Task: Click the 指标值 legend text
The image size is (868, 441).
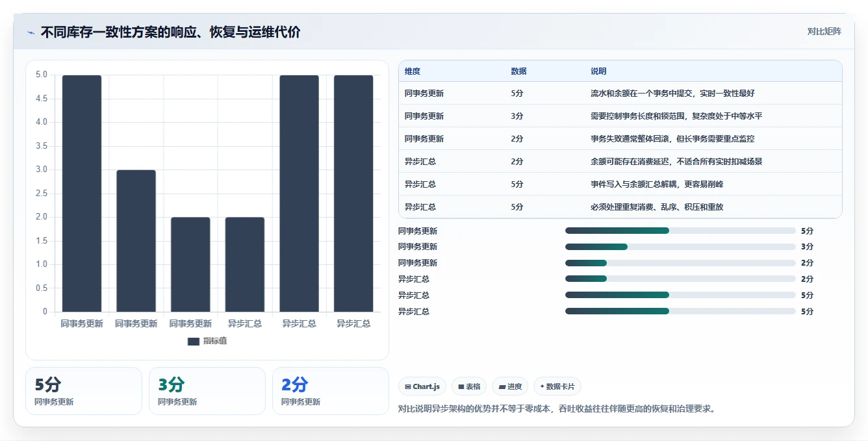Action: point(215,341)
